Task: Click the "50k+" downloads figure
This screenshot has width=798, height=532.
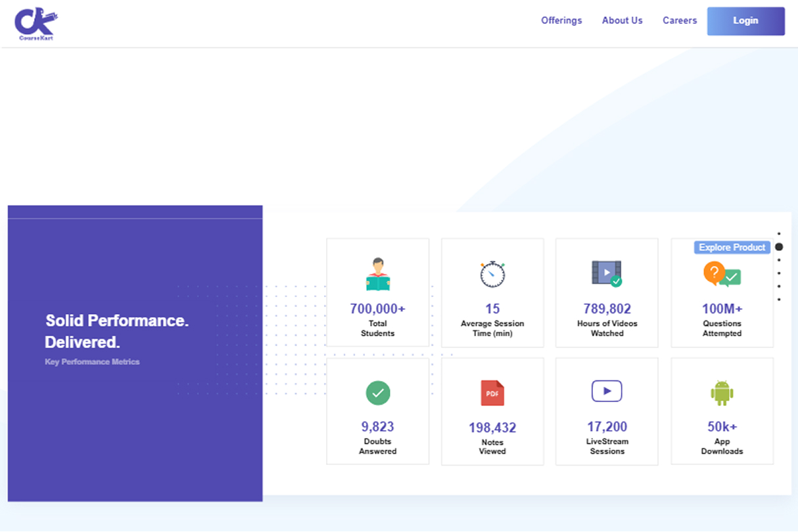Action: tap(722, 427)
